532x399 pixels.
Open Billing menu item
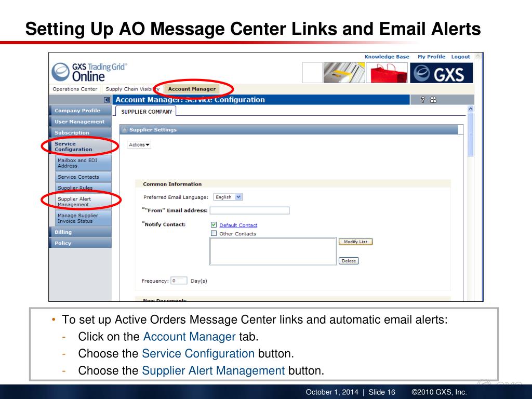click(81, 232)
